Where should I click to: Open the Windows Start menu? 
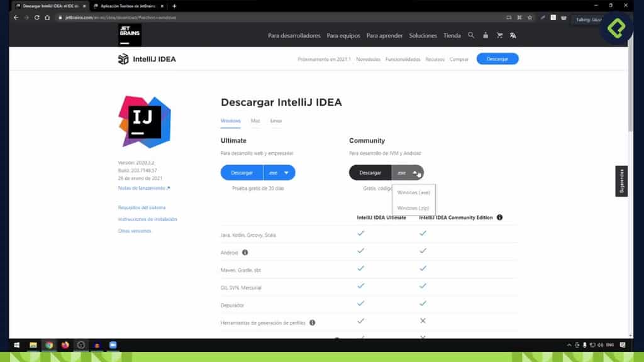(x=17, y=345)
